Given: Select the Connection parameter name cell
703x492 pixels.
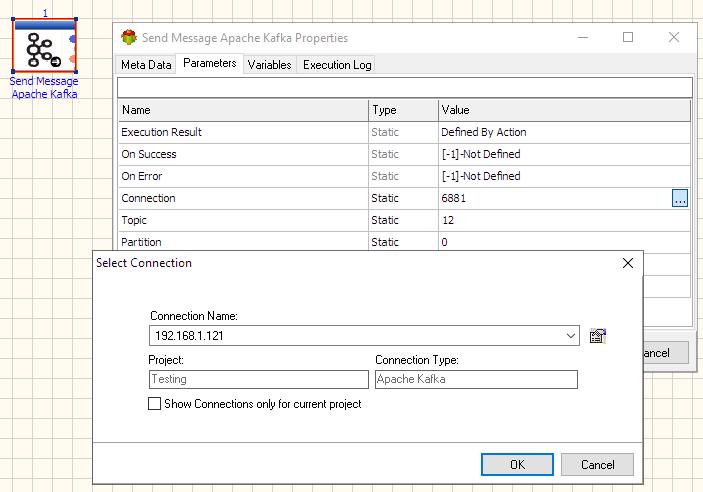Looking at the screenshot, I should 243,198.
